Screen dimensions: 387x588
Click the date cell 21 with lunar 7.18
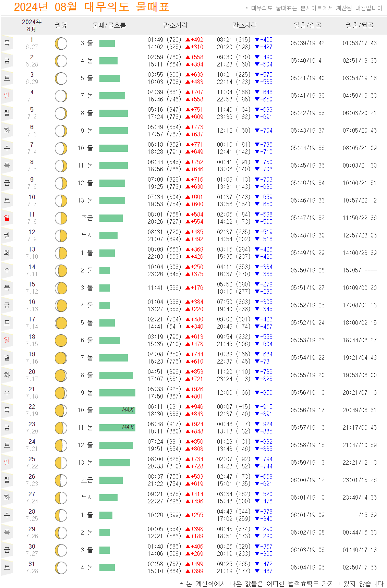[x=32, y=393]
